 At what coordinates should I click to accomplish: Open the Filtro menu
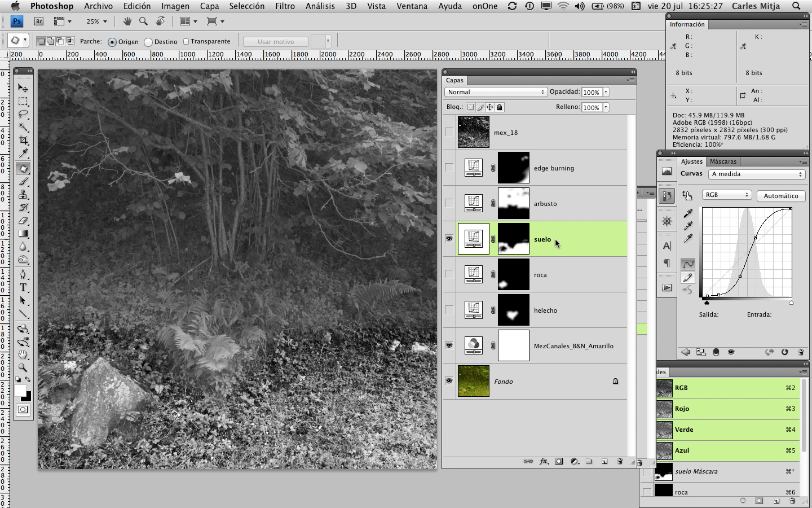point(285,6)
